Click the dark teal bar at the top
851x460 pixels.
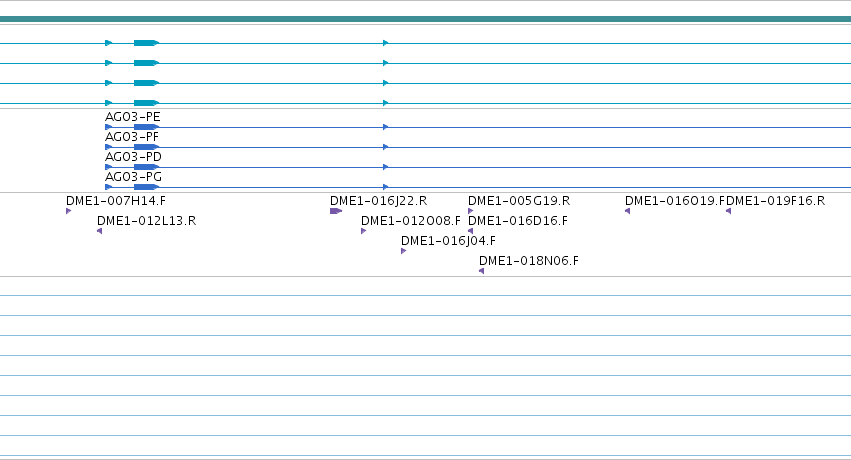[426, 20]
